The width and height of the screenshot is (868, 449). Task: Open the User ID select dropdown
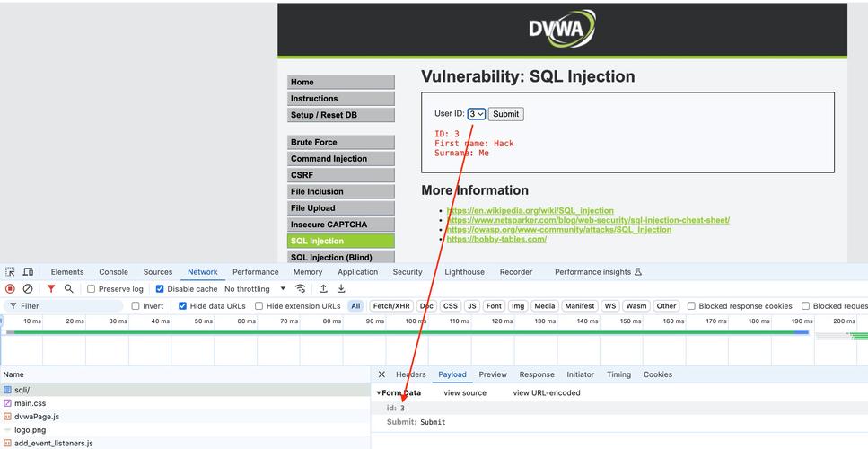point(476,114)
